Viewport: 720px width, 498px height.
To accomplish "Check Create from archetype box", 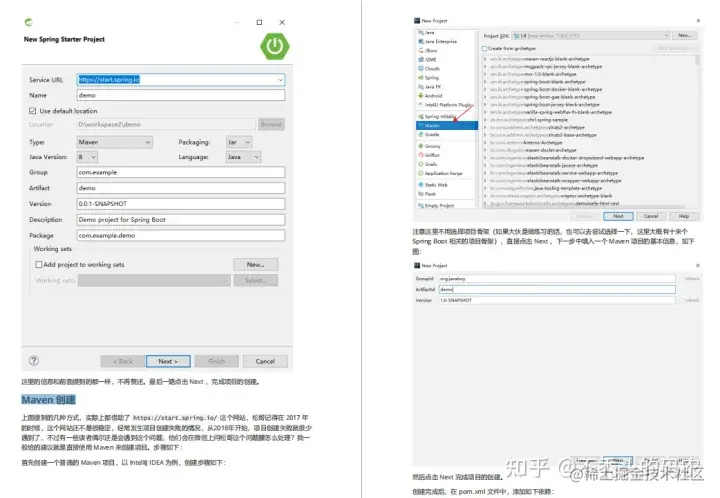I will tap(484, 48).
